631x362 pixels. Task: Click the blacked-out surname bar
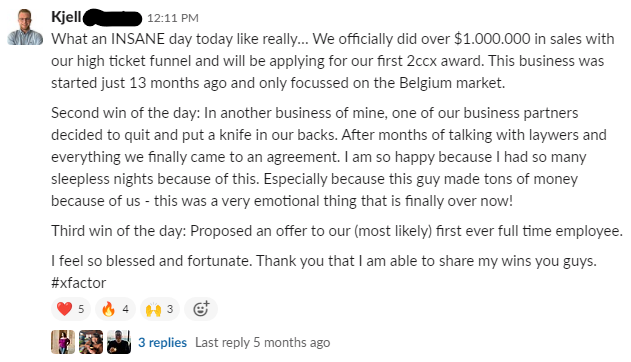pyautogui.click(x=112, y=18)
